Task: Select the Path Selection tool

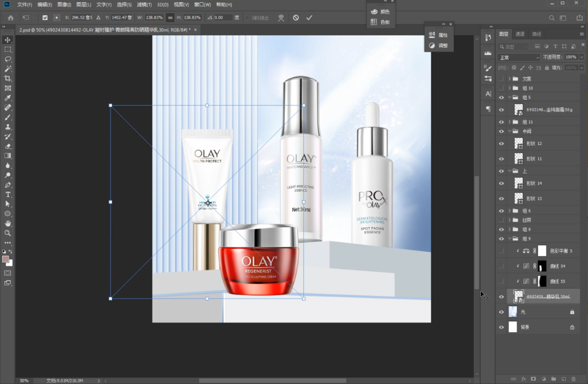Action: point(8,204)
